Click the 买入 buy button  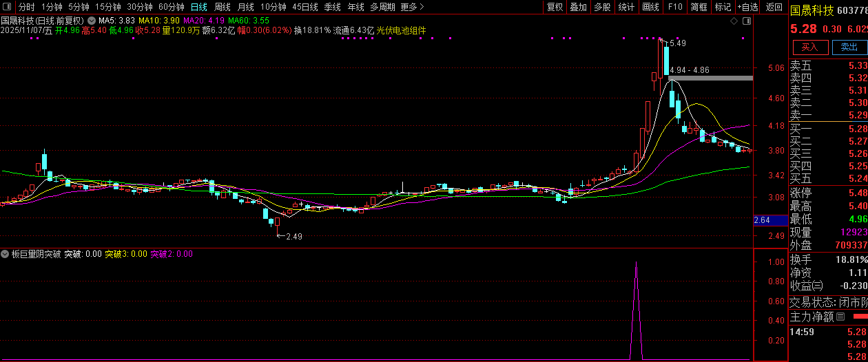pos(809,47)
